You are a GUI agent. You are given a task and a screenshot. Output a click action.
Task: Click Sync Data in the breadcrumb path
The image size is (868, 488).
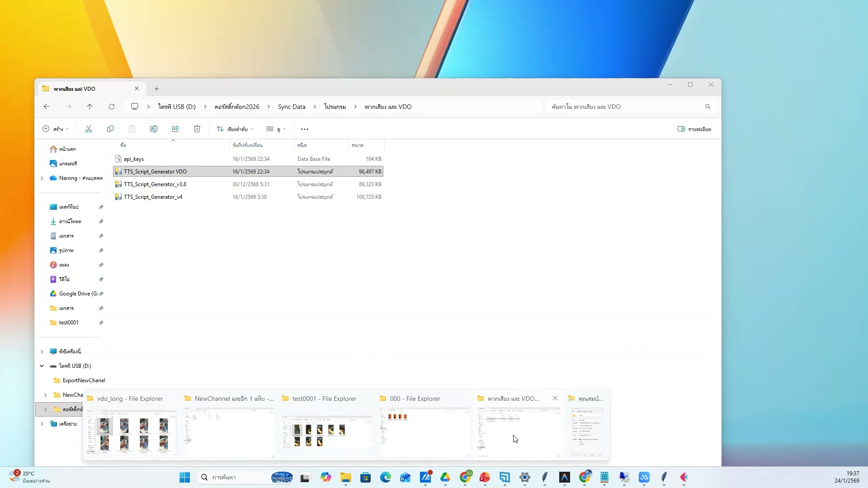pos(292,107)
